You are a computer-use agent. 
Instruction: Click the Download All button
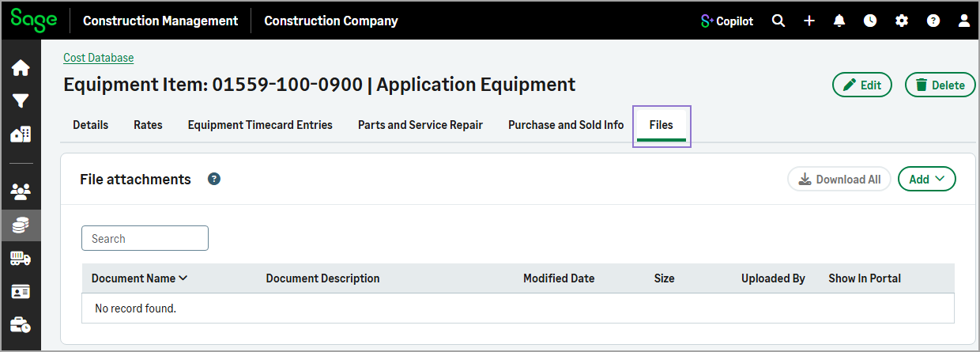[839, 179]
